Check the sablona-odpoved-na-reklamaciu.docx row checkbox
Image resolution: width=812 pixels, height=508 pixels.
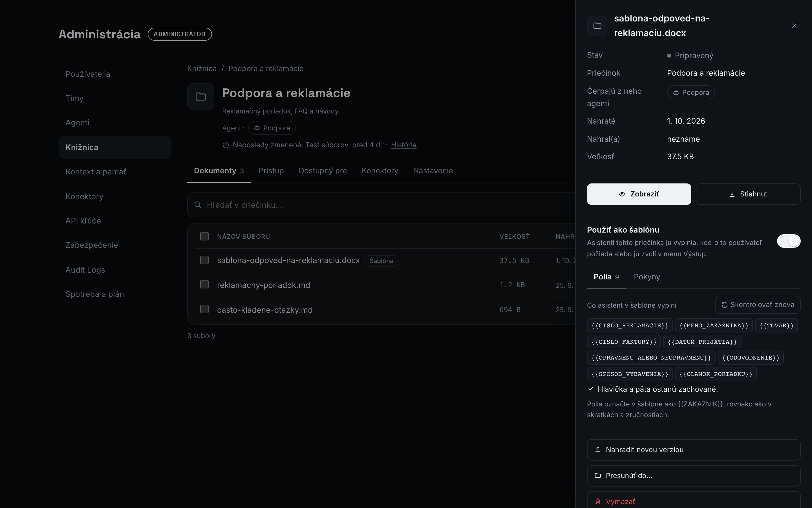204,260
